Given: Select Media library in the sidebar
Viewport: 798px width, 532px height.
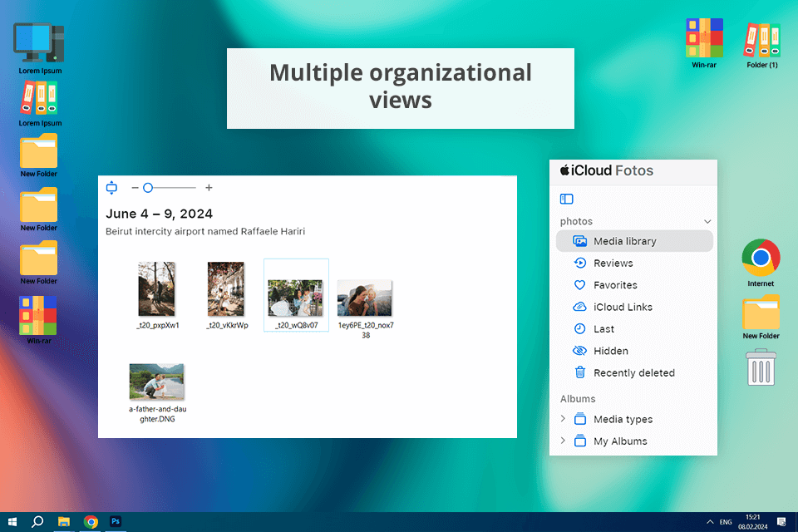Looking at the screenshot, I should click(625, 241).
